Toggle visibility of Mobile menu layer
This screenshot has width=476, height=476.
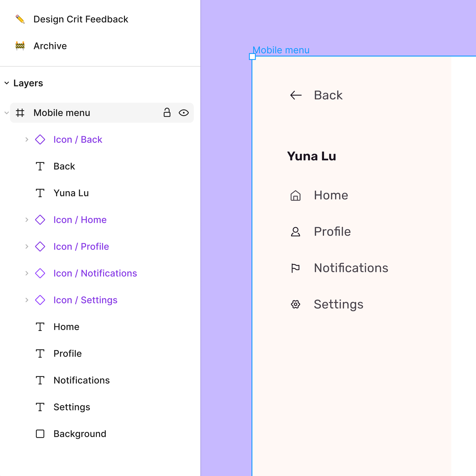184,113
